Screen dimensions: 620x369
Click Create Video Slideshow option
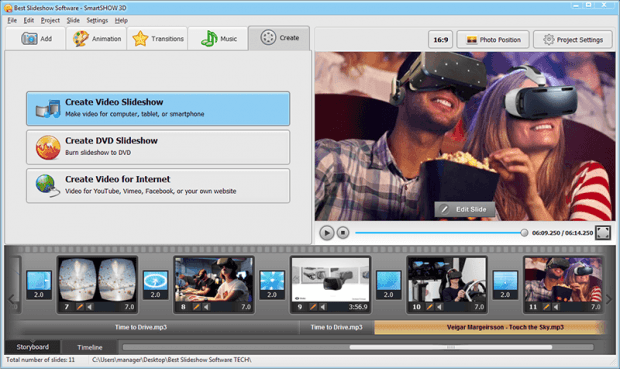(x=158, y=109)
